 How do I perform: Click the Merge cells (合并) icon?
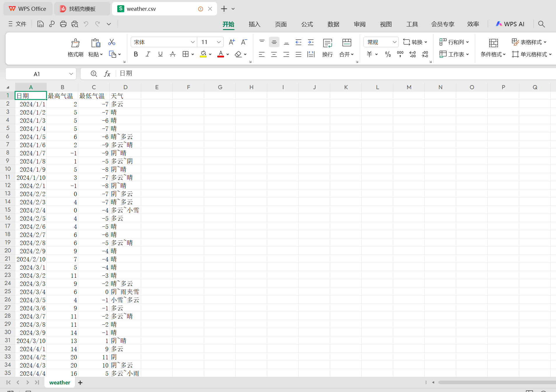point(347,43)
